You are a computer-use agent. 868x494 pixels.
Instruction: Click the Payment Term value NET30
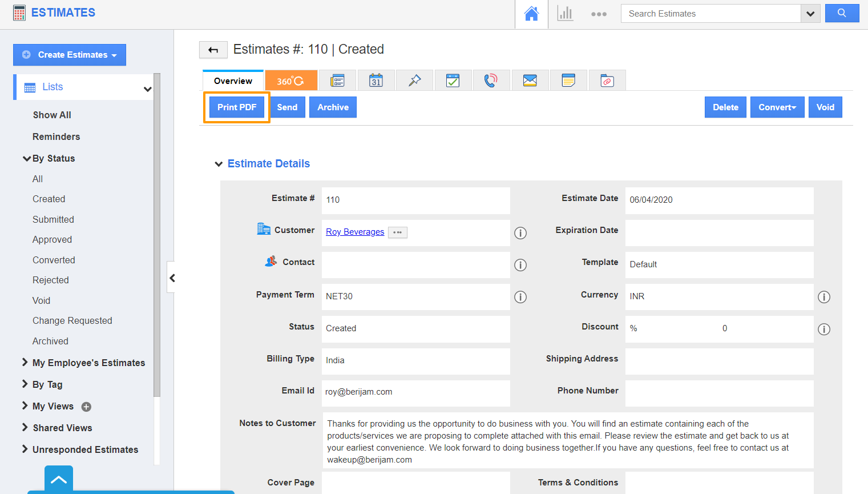(339, 296)
